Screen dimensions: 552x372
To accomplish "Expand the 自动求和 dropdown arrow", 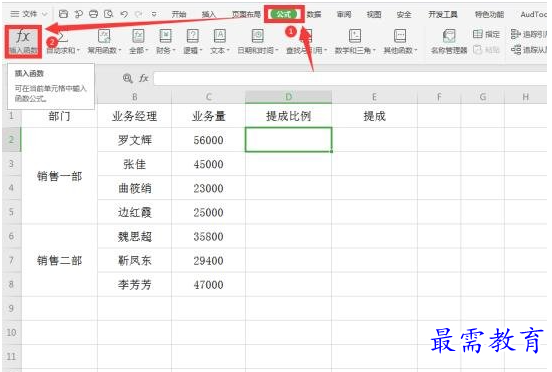I will pos(78,51).
